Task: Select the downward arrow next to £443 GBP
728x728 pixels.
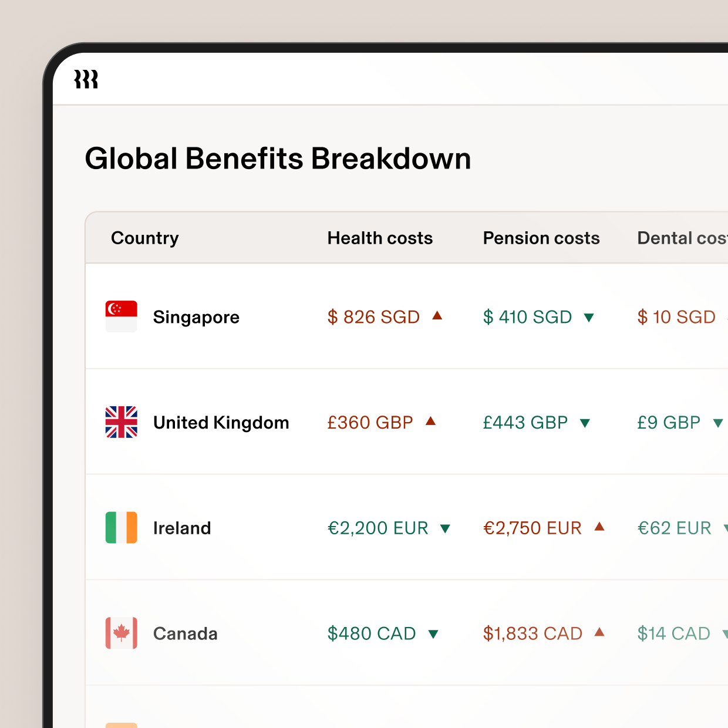Action: click(586, 422)
